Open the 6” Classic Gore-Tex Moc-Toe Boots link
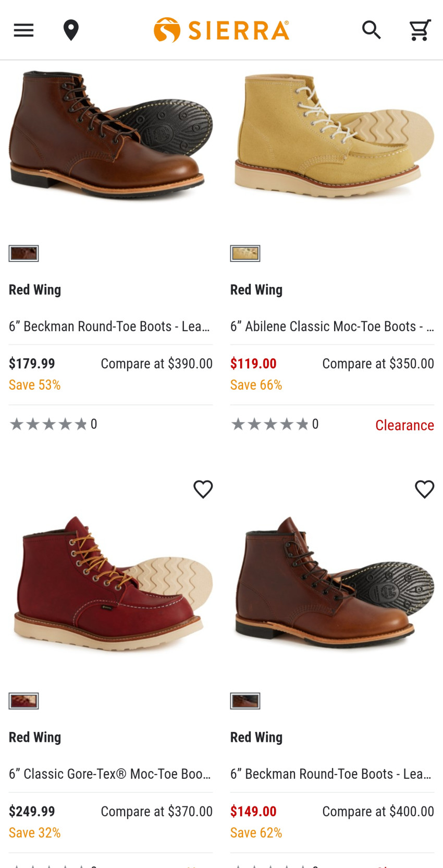Viewport: 443px width, 868px height. (x=110, y=774)
